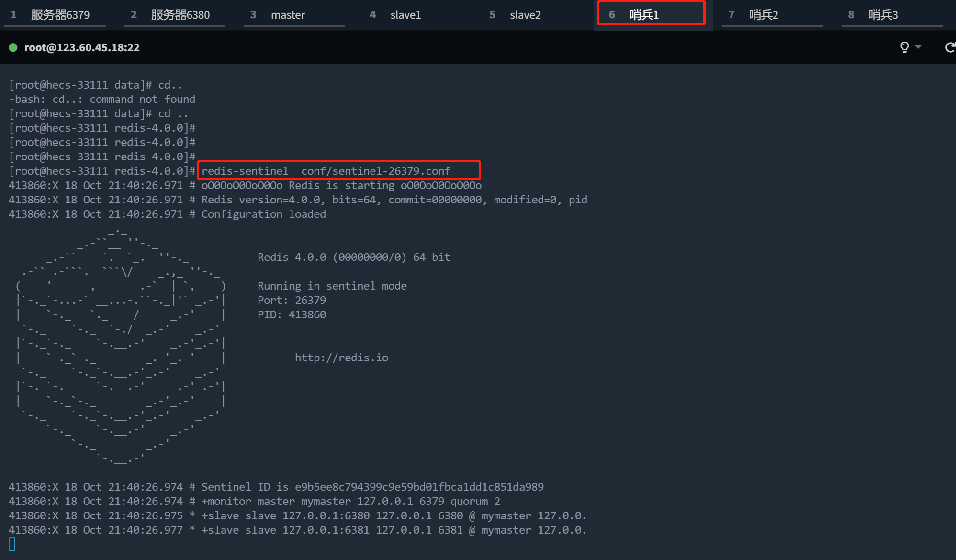Image resolution: width=956 pixels, height=560 pixels.
Task: Click the Sentinel ID line in the output
Action: point(372,487)
